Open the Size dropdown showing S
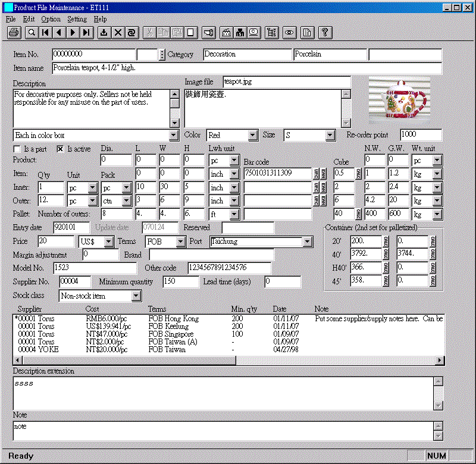The height and width of the screenshot is (464, 476). [x=330, y=136]
